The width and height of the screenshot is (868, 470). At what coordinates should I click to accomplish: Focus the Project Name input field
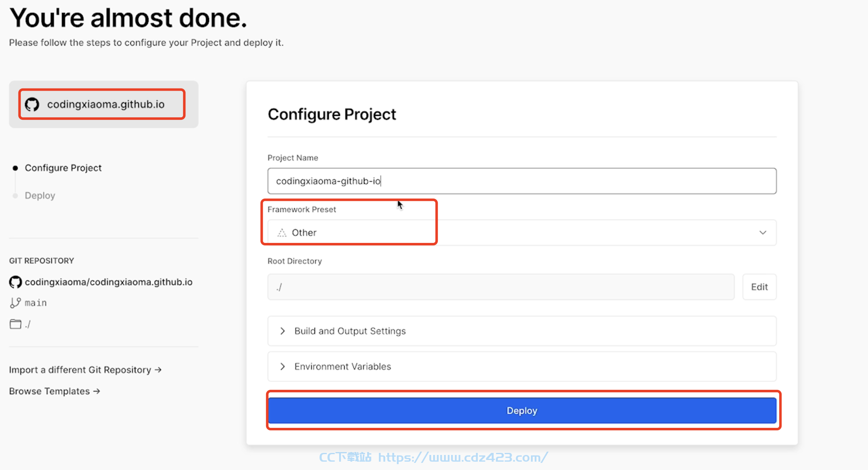pos(522,181)
